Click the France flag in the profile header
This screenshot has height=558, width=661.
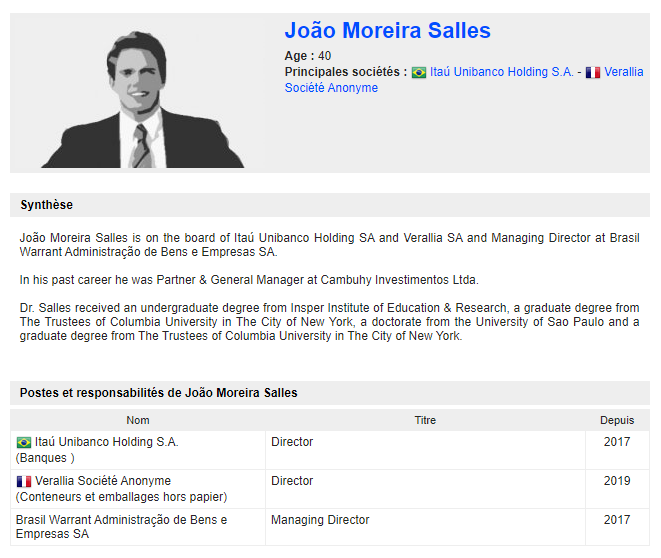[593, 73]
